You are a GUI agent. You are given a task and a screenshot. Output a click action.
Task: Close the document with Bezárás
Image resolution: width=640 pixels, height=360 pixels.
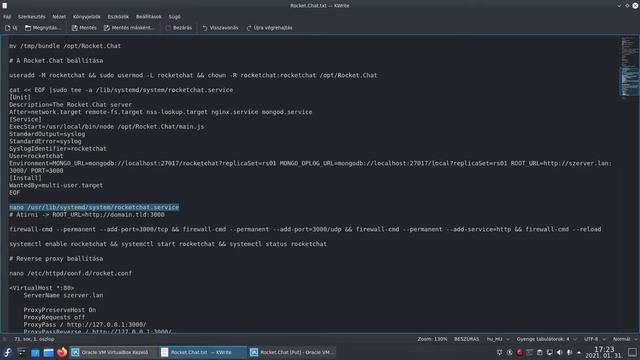pyautogui.click(x=179, y=28)
